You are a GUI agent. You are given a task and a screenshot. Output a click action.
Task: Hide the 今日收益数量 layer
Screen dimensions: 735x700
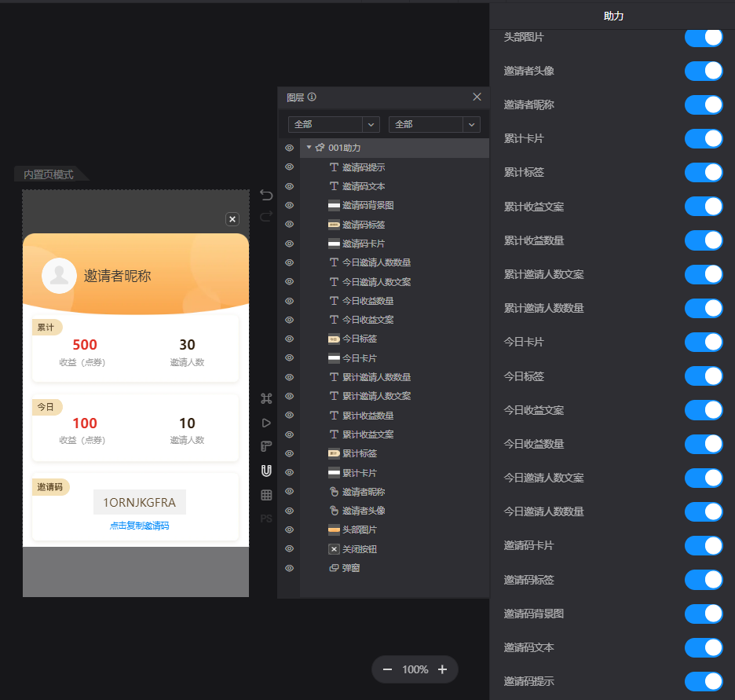pos(289,301)
